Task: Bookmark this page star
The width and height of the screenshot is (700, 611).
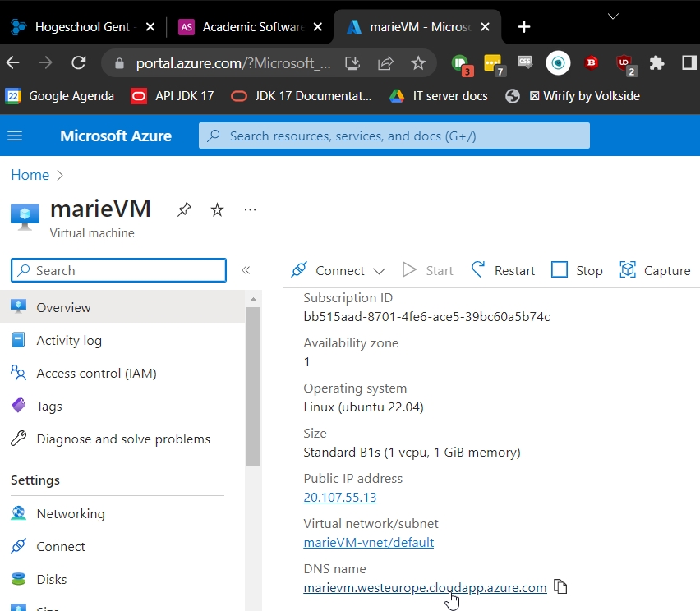Action: pyautogui.click(x=418, y=63)
